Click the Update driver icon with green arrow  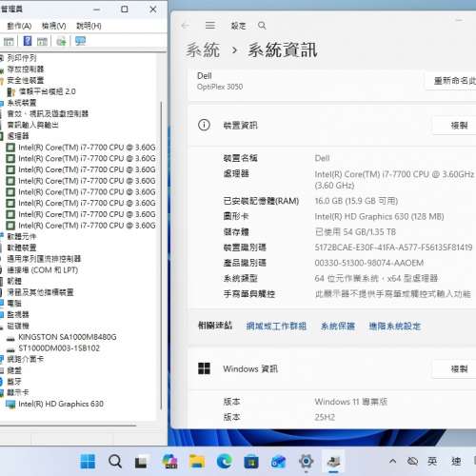61,41
